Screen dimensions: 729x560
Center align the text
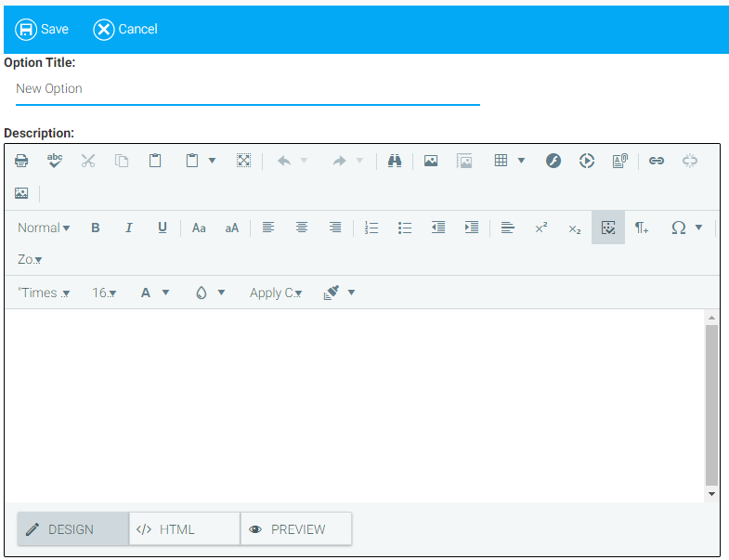click(x=302, y=228)
